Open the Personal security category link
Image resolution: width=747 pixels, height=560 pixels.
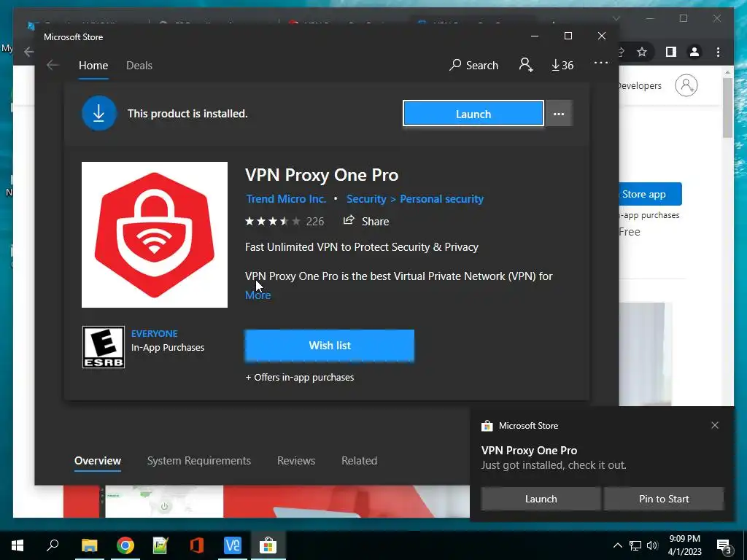click(x=441, y=199)
